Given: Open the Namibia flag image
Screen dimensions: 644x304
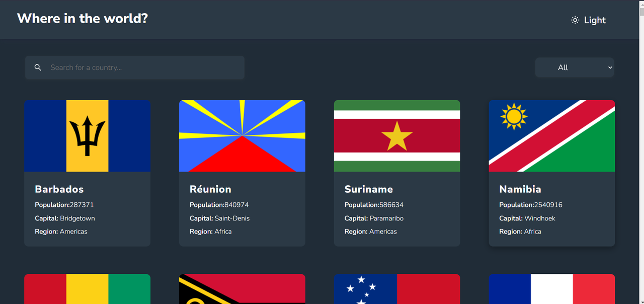Looking at the screenshot, I should [552, 136].
